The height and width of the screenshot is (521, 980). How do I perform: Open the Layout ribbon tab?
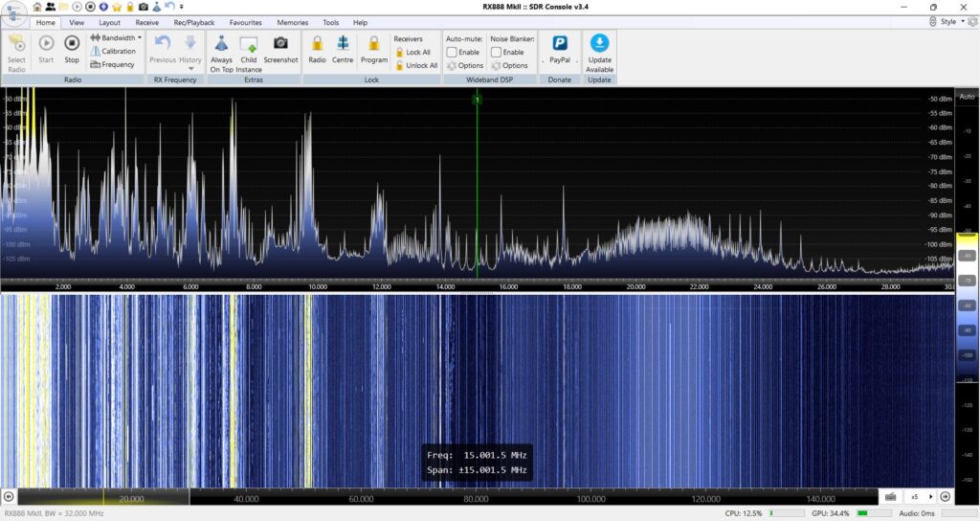click(110, 23)
